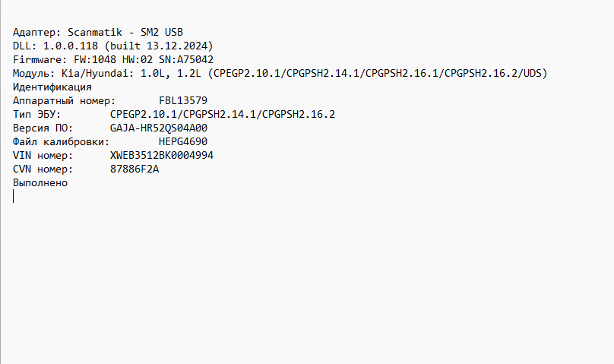Click the VIN number XWEB3512BK0004994
614x364 pixels.
pyautogui.click(x=162, y=156)
